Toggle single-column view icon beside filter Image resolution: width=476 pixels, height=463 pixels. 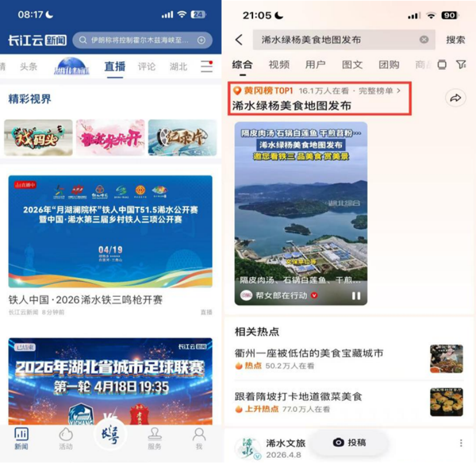coord(442,64)
